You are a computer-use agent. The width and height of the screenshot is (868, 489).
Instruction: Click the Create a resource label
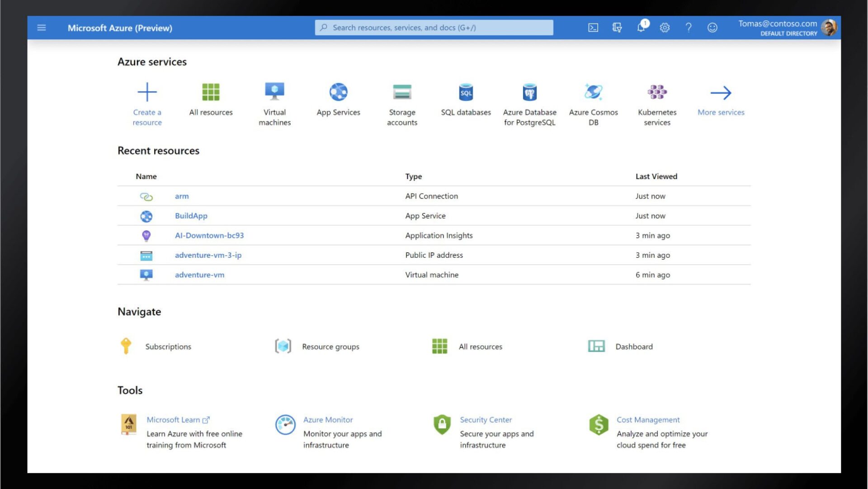tap(147, 117)
